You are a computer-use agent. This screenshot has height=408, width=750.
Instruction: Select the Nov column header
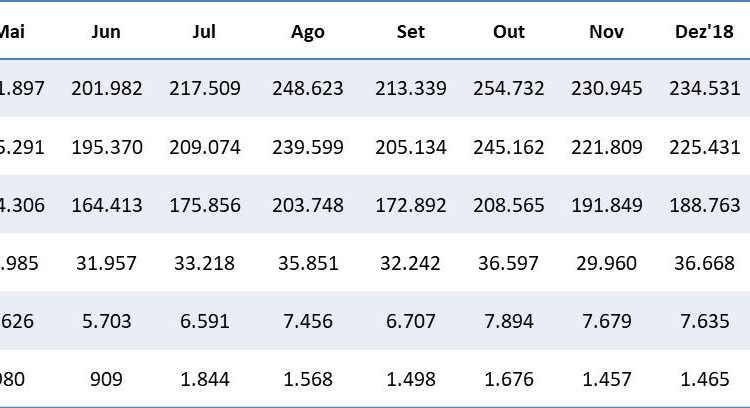[607, 31]
